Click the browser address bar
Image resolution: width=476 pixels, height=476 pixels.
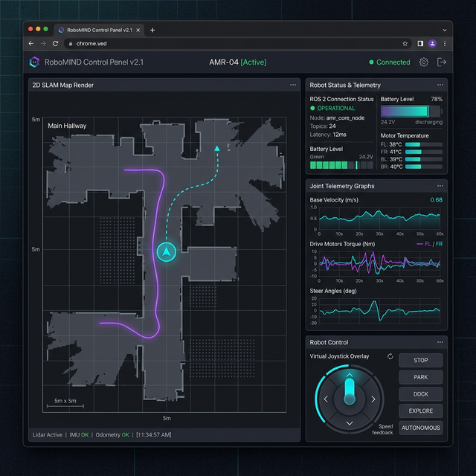click(223, 44)
